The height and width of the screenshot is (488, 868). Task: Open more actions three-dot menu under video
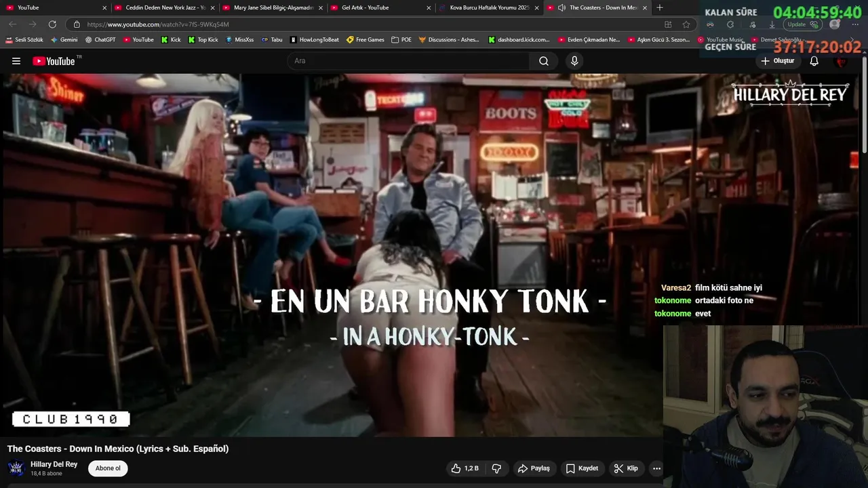coord(656,468)
